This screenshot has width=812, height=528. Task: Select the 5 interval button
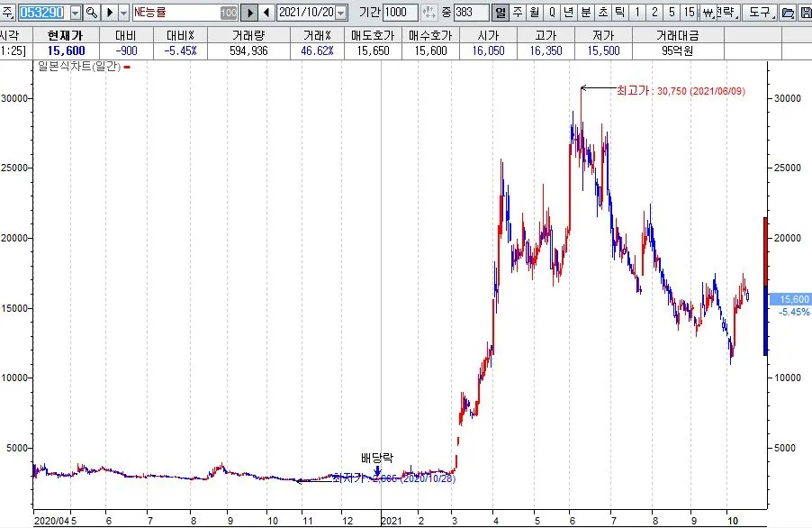point(672,12)
